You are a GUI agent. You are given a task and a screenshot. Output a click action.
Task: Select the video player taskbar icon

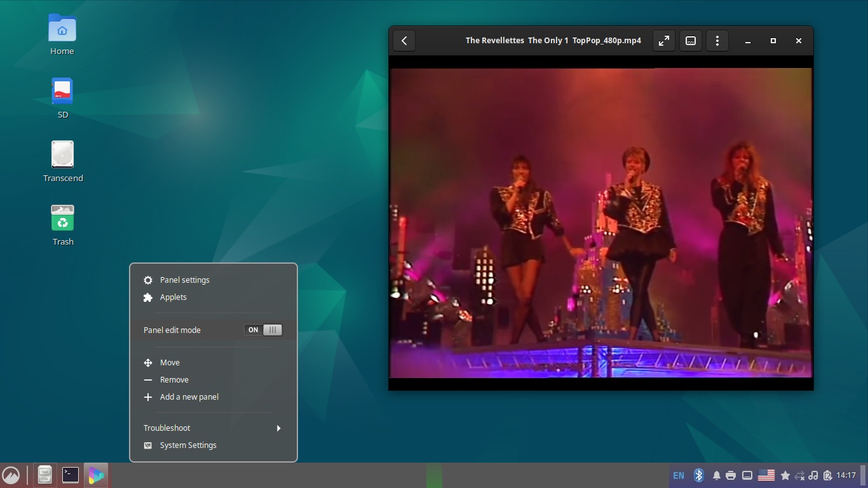tap(96, 475)
